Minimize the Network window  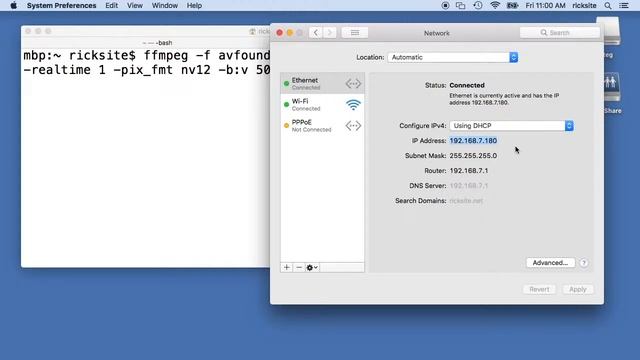click(290, 33)
